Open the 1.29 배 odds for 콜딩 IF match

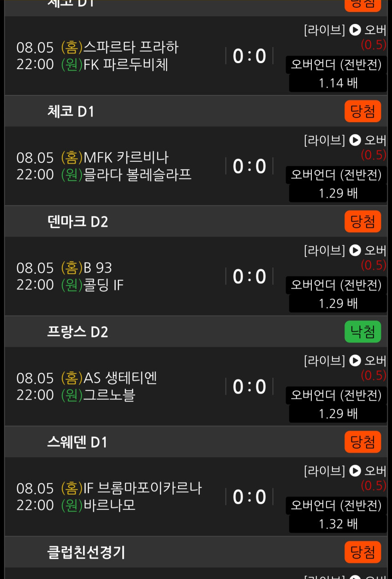(x=338, y=303)
